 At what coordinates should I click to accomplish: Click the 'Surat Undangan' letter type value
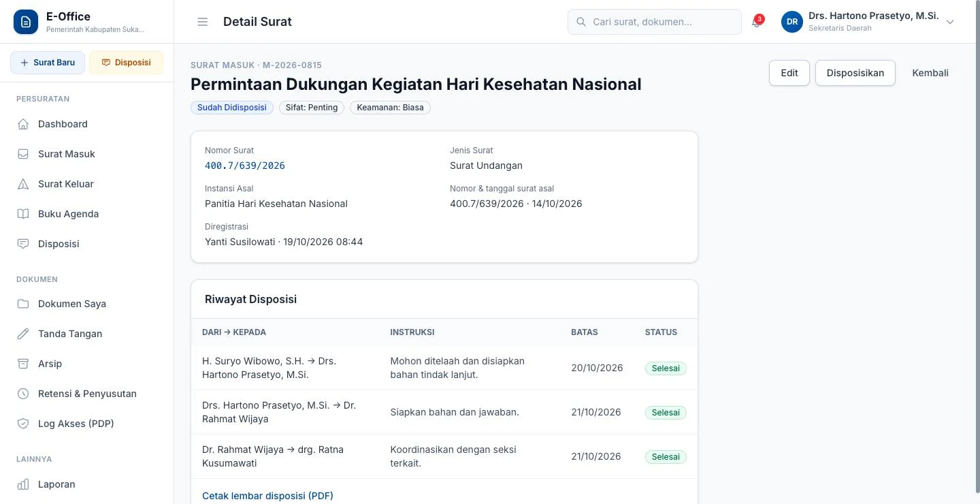click(x=486, y=166)
